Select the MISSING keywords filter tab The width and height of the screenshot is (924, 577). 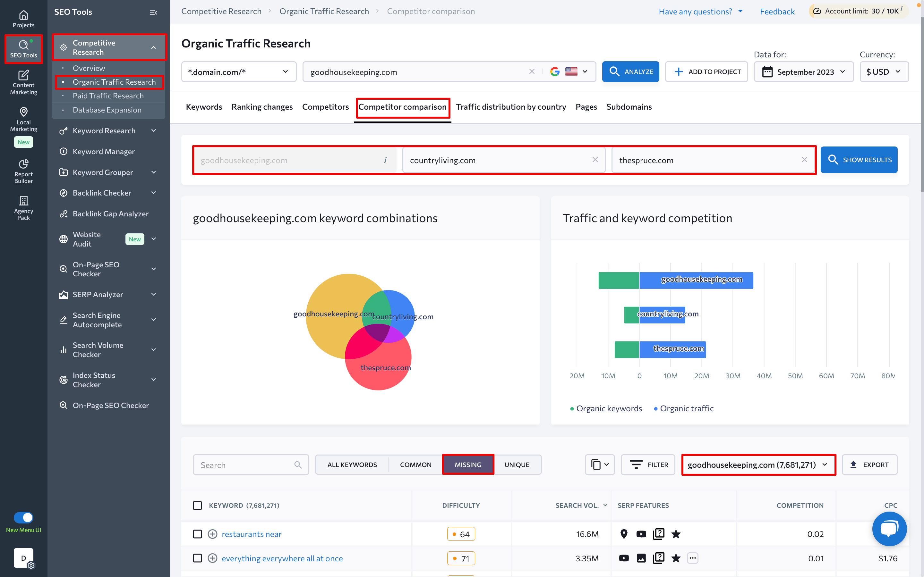pyautogui.click(x=468, y=464)
